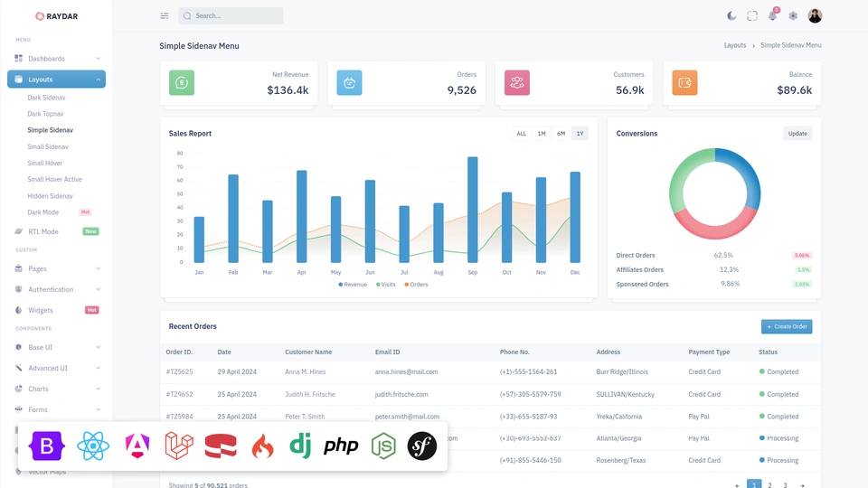Click the search input field
868x488 pixels.
pyautogui.click(x=235, y=16)
